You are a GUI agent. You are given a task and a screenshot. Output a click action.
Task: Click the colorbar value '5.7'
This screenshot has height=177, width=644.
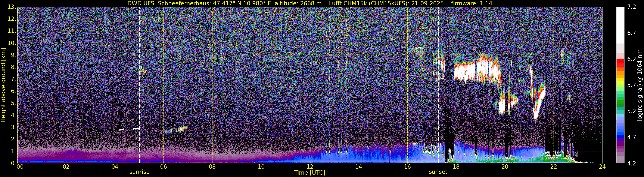coord(632,85)
